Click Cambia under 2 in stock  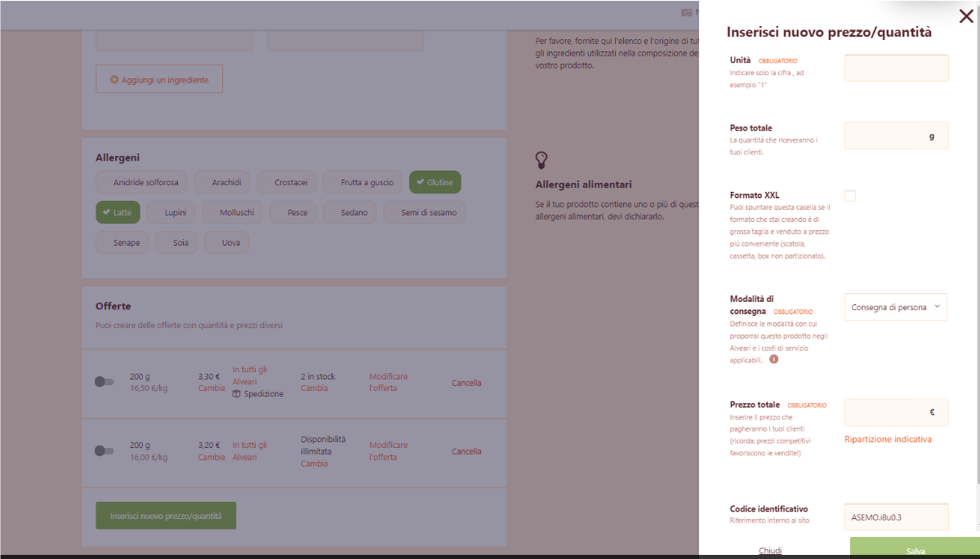314,388
